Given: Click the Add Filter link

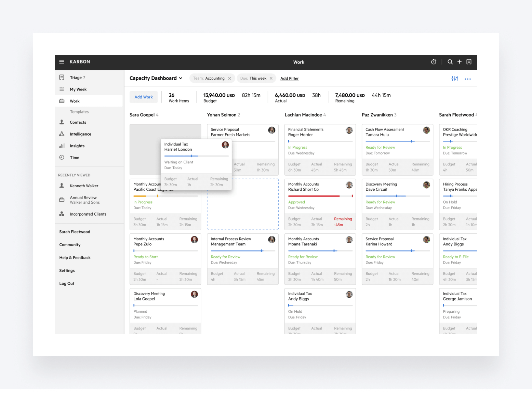Looking at the screenshot, I should 289,79.
